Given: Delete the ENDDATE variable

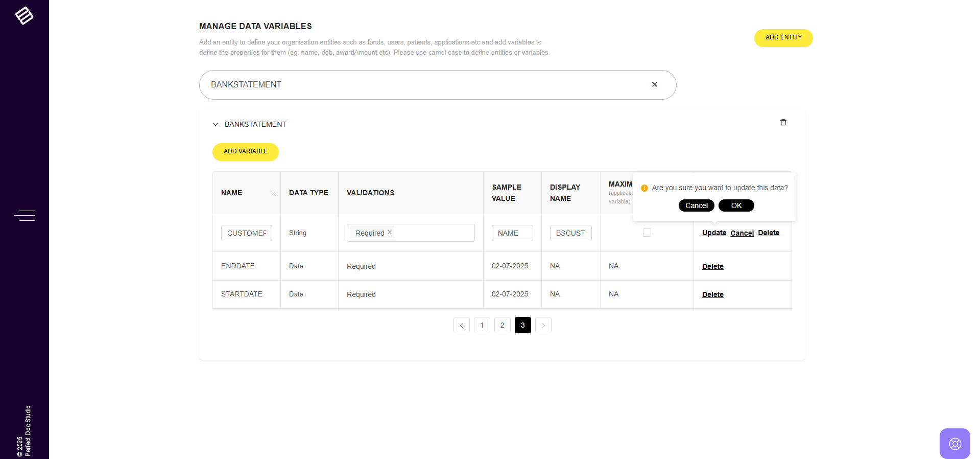Looking at the screenshot, I should [712, 266].
